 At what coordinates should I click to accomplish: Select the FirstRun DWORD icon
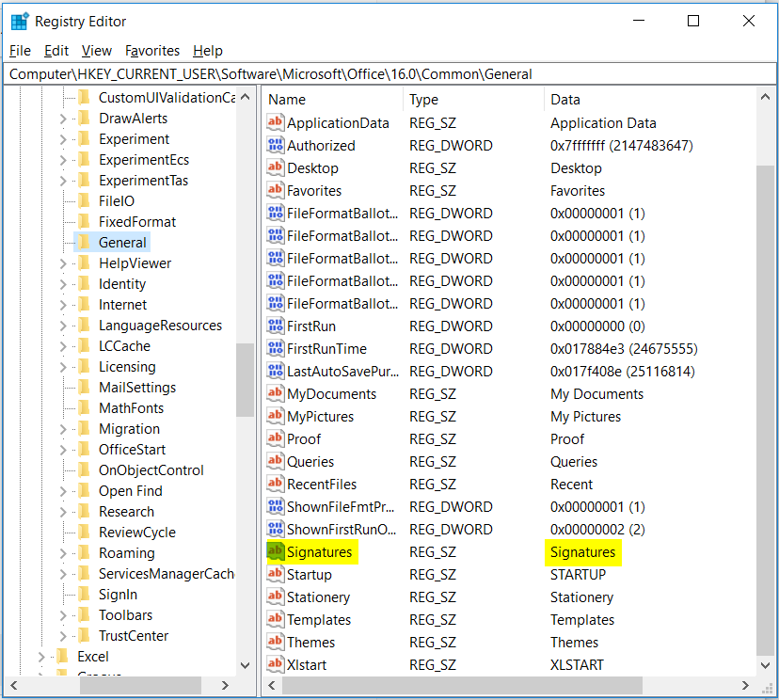[x=276, y=326]
